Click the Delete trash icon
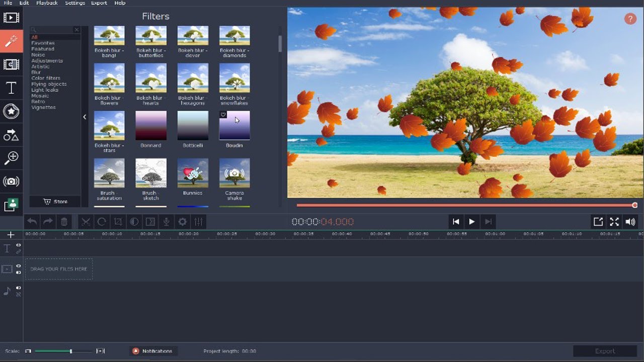The width and height of the screenshot is (644, 362). point(64,222)
